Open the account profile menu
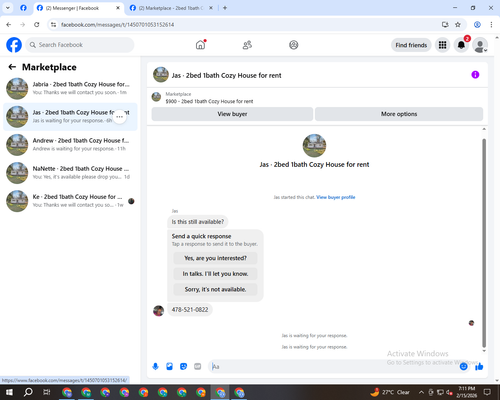The height and width of the screenshot is (400, 500). tap(480, 45)
